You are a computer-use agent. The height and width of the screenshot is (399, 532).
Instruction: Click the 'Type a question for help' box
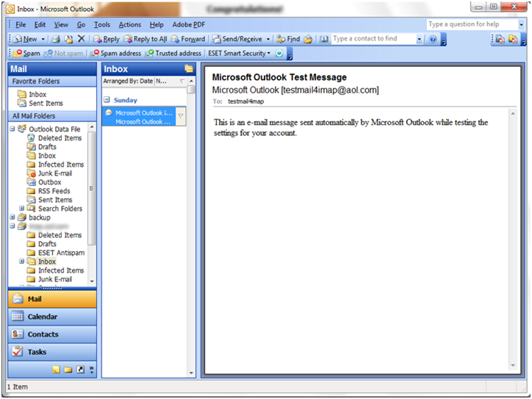click(472, 24)
